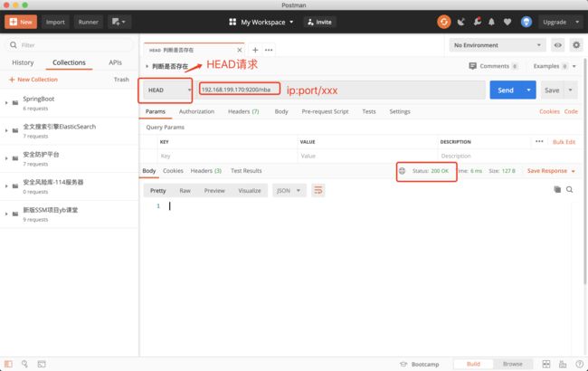Viewport: 588px width, 371px height.
Task: Switch to Browse mode
Action: (x=512, y=364)
